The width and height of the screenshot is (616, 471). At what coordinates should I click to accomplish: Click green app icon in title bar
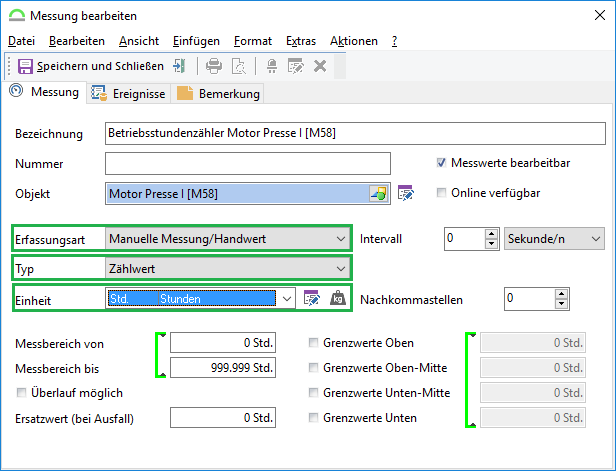tap(17, 16)
